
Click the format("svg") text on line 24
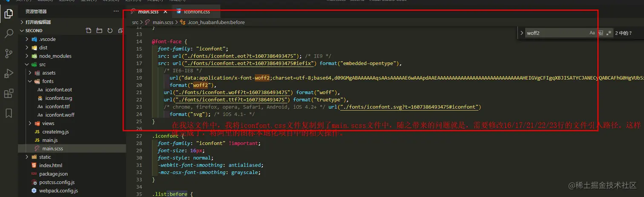[x=188, y=114]
